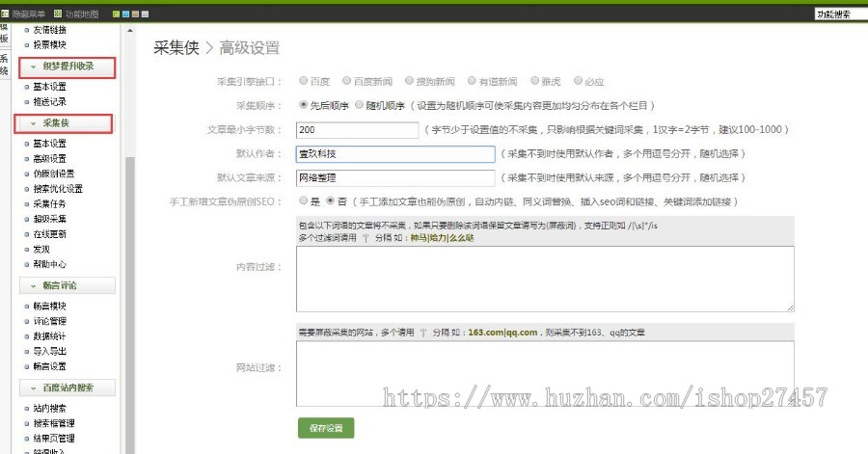The height and width of the screenshot is (454, 868).
Task: Click the sidebar vertical scrollbar thumb
Action: coord(130,305)
